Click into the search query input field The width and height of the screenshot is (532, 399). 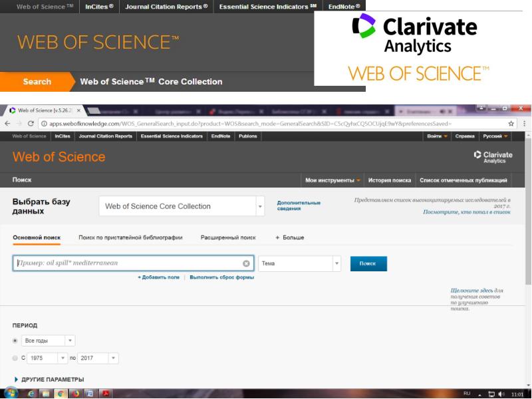point(126,263)
